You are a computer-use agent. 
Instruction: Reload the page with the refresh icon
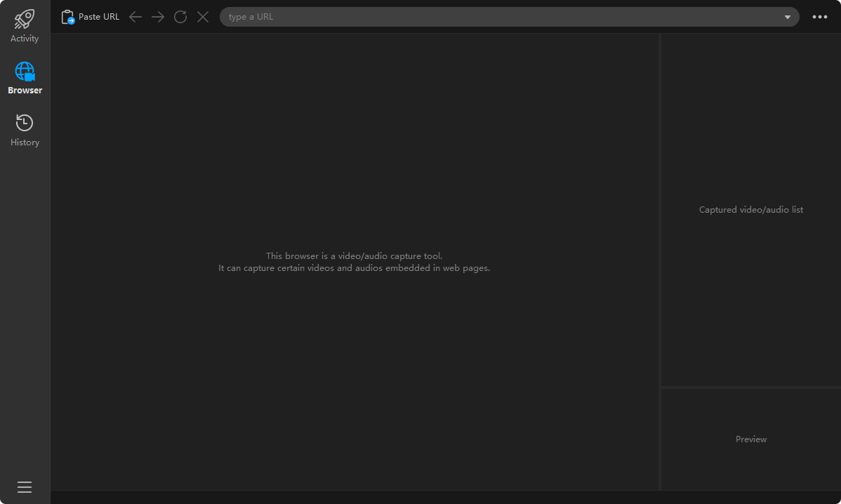[x=180, y=17]
